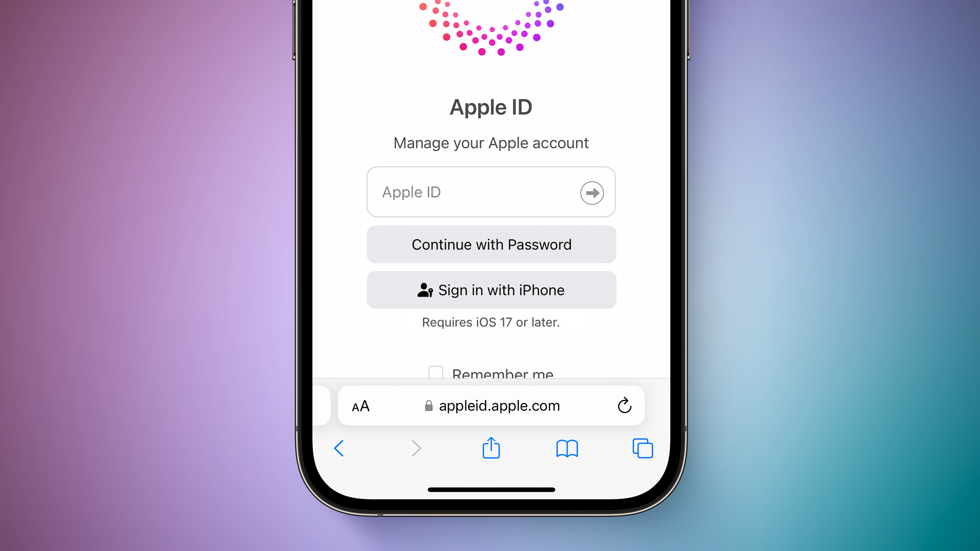This screenshot has height=551, width=980.
Task: Tap the Submit arrow in Apple ID field
Action: (591, 193)
